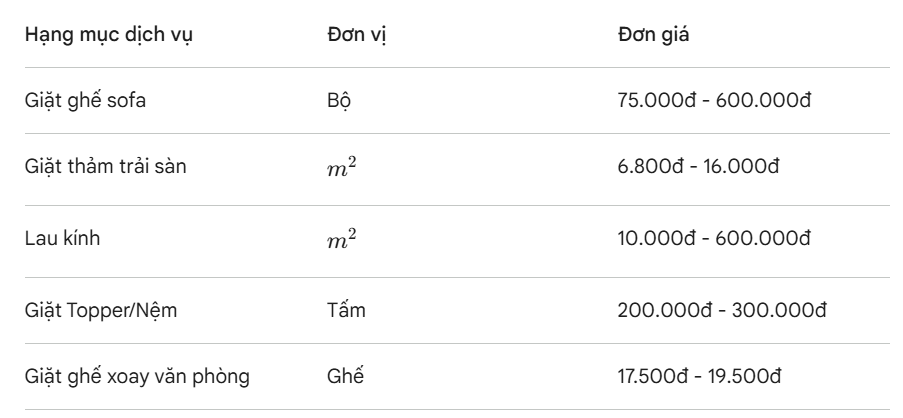Click the "Tấm" unit cell

(346, 310)
